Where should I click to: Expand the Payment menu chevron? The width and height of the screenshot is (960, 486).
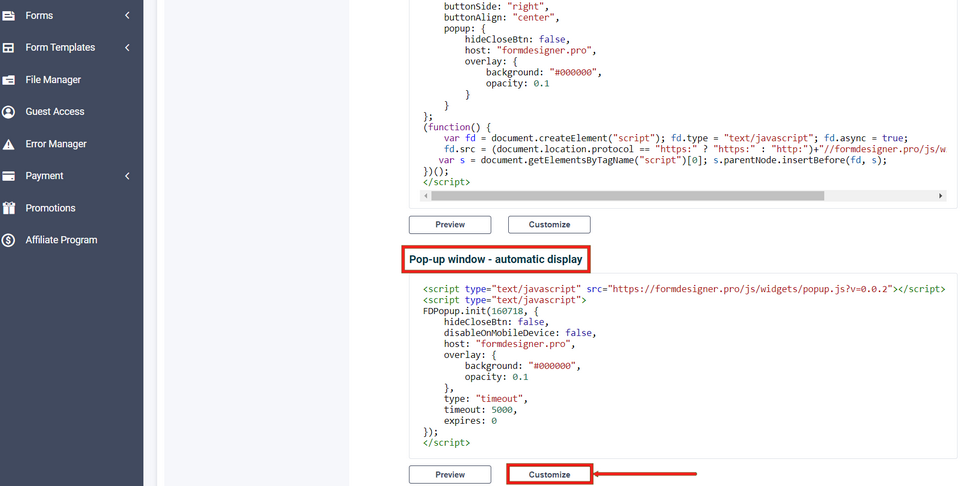pyautogui.click(x=127, y=176)
